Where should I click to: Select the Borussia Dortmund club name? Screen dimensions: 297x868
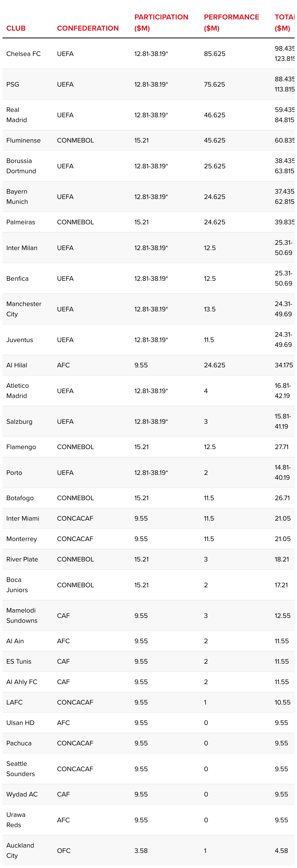[21, 166]
